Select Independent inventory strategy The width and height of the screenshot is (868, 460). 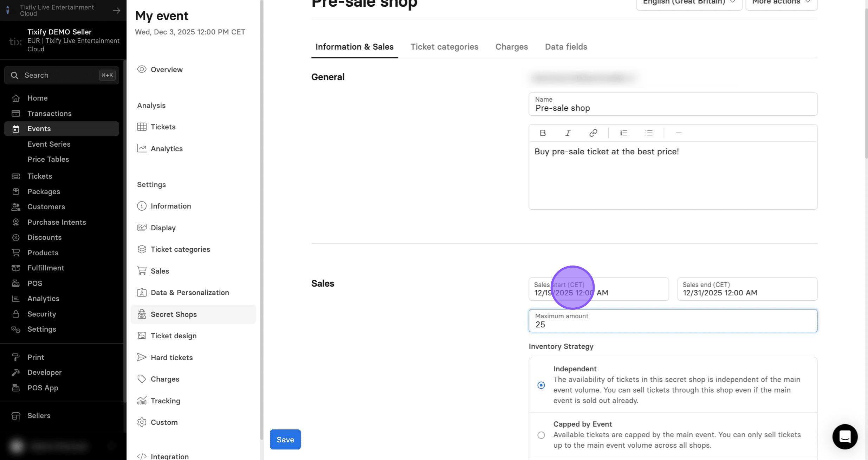pyautogui.click(x=541, y=385)
